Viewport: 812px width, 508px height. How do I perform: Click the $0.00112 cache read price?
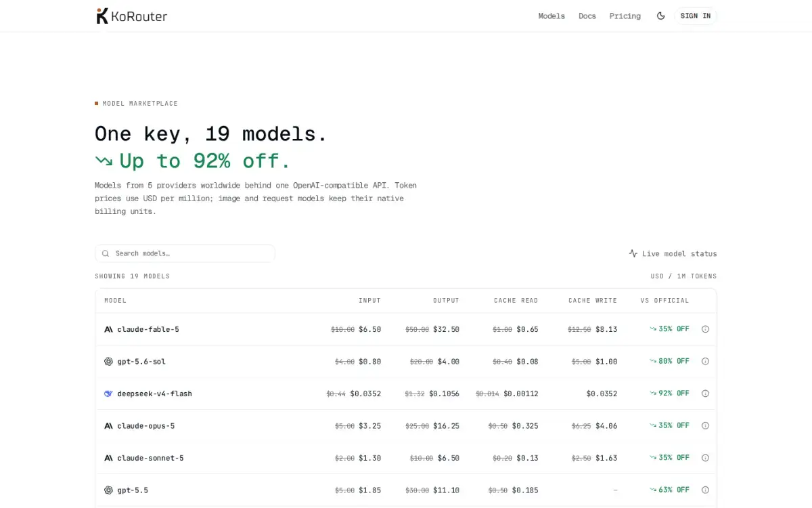pyautogui.click(x=520, y=394)
